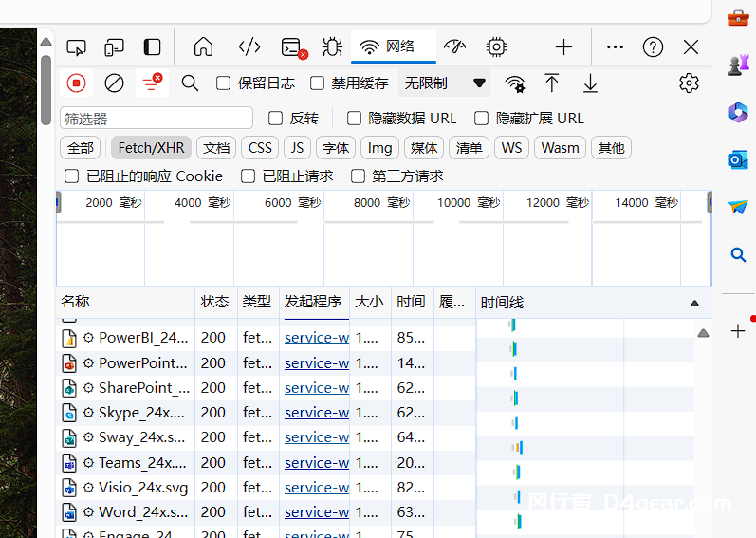Open network panel settings gear
Image resolution: width=756 pixels, height=538 pixels.
pos(689,83)
